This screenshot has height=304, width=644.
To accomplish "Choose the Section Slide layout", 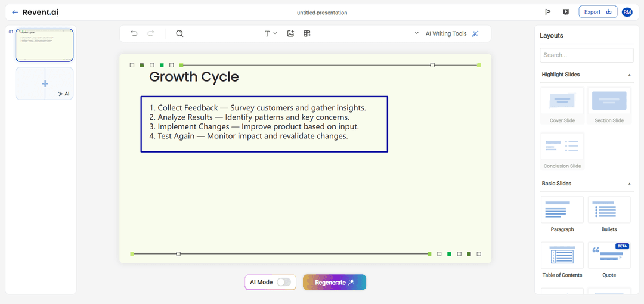I will coord(609,105).
